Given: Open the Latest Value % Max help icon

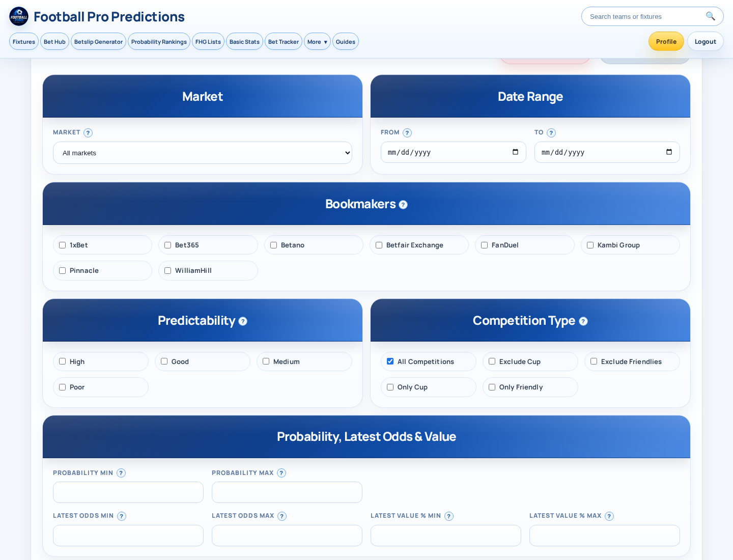Looking at the screenshot, I should click(609, 516).
